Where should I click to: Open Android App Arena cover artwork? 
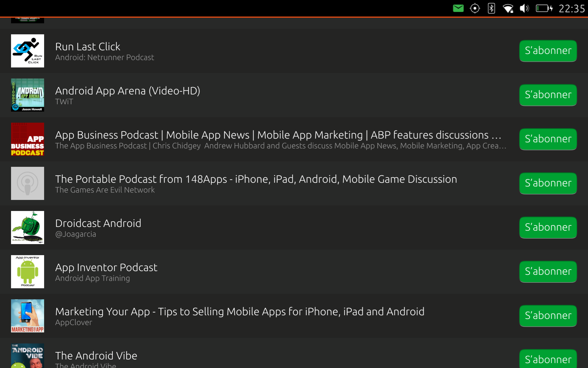click(28, 95)
